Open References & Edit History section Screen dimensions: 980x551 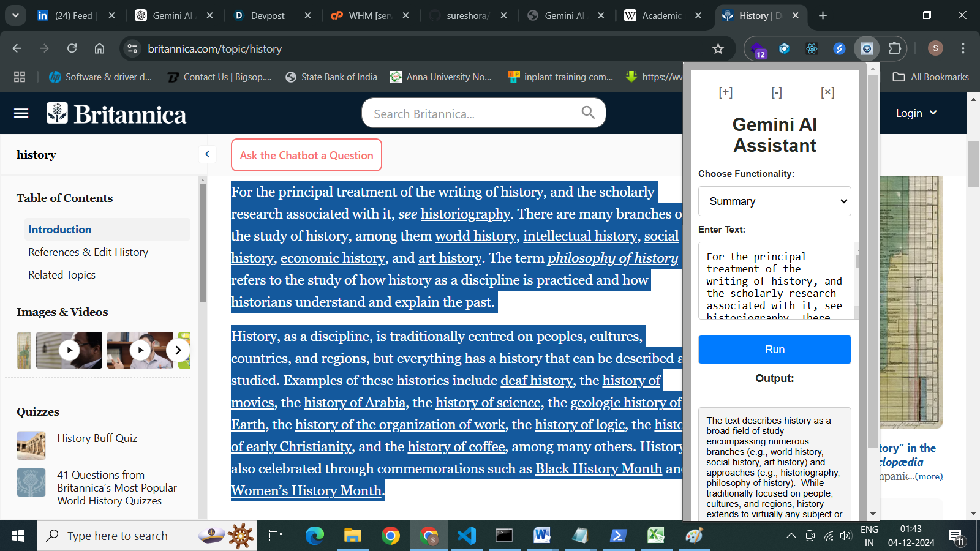click(88, 252)
